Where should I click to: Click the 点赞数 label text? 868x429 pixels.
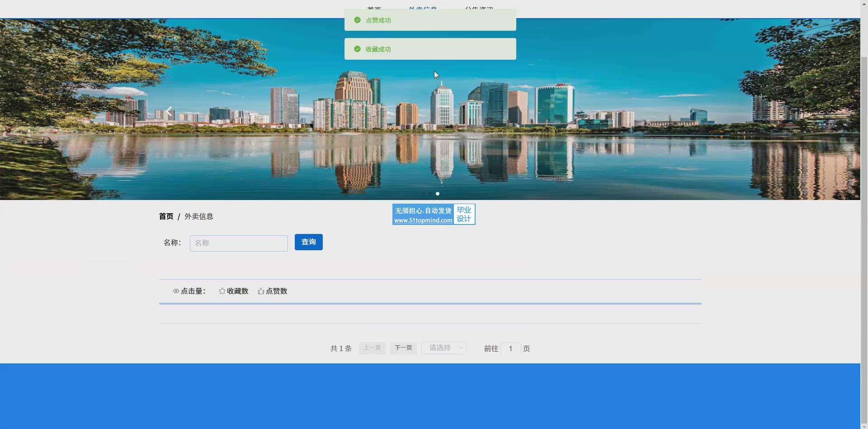tap(277, 291)
